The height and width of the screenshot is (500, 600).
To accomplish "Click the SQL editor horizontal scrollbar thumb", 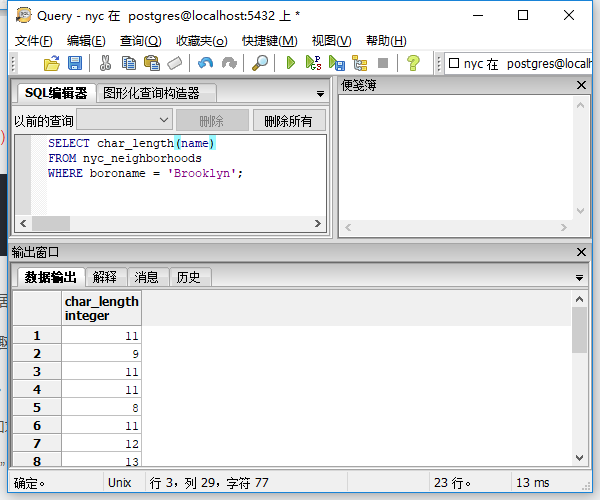I will [51, 223].
